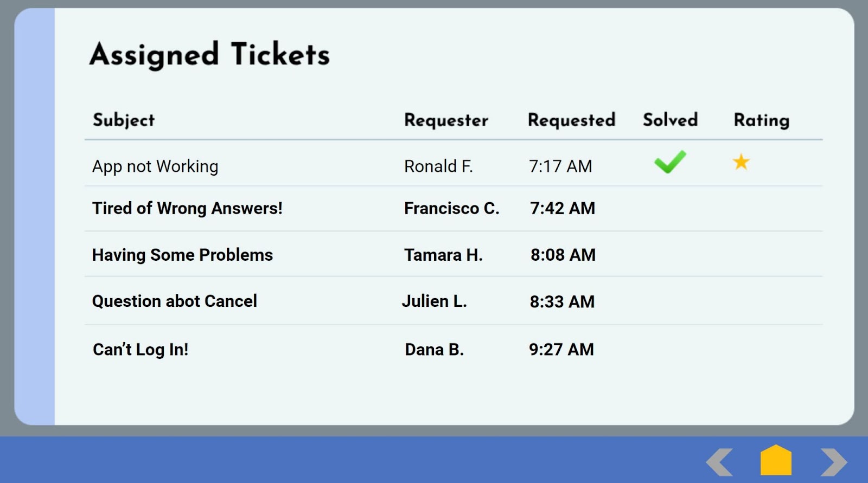Click the Solved column header
Image resolution: width=868 pixels, height=483 pixels.
tap(670, 120)
